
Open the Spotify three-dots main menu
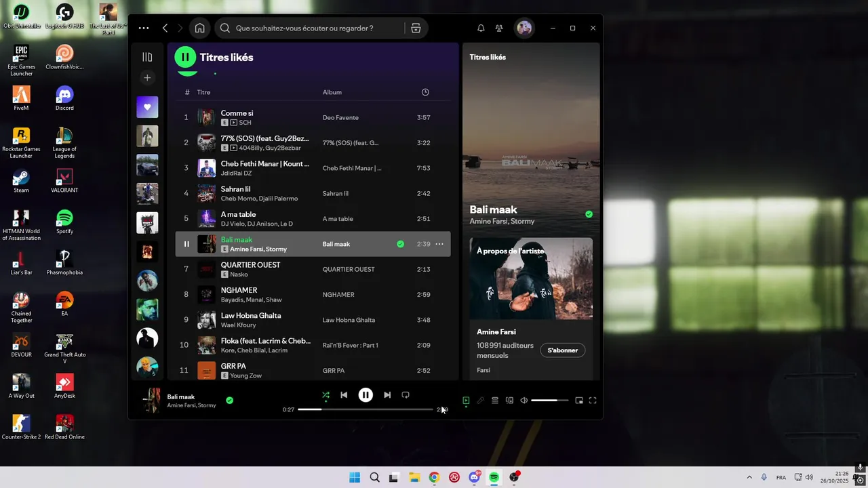[x=144, y=28]
